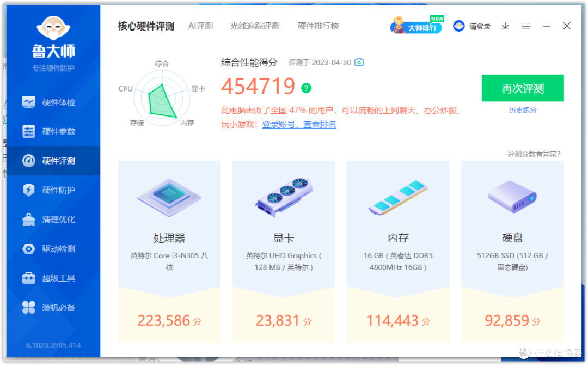This screenshot has height=365, width=588.
Task: Click the 评测于 2023-04-30 date text
Action: click(320, 63)
